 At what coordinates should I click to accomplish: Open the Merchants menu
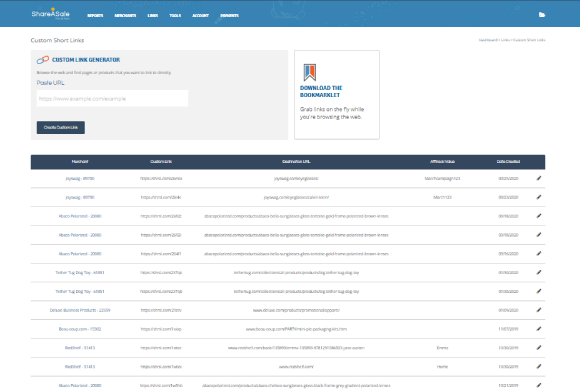click(125, 16)
